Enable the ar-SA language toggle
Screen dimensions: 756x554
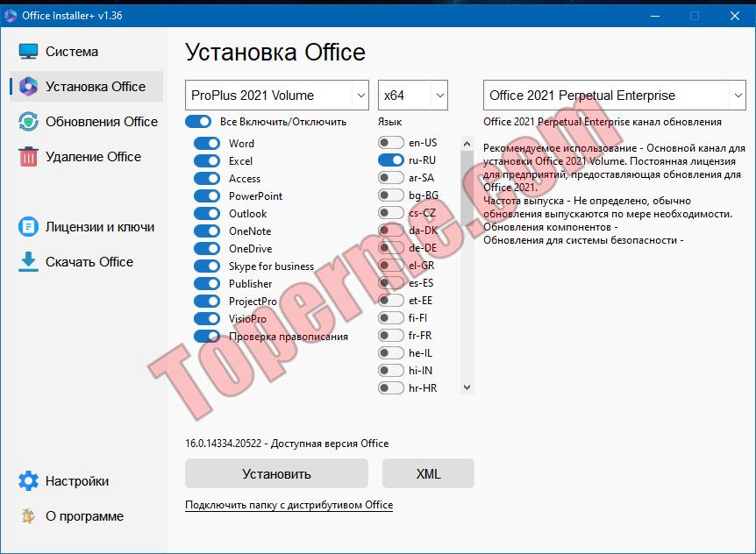(x=391, y=178)
